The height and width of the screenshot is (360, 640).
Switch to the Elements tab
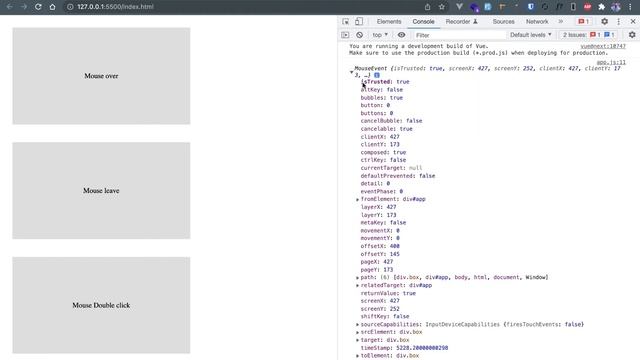(x=389, y=22)
